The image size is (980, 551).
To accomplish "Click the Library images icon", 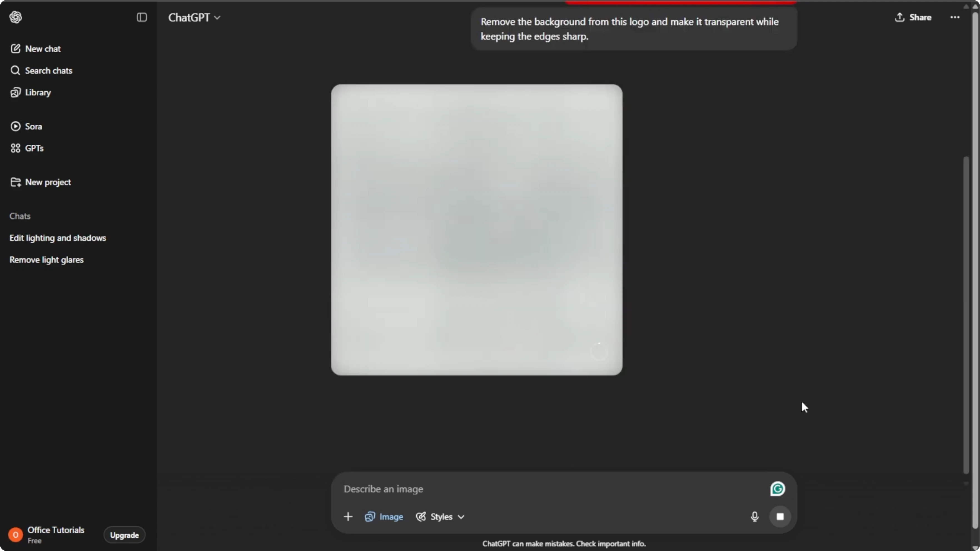I will point(15,92).
